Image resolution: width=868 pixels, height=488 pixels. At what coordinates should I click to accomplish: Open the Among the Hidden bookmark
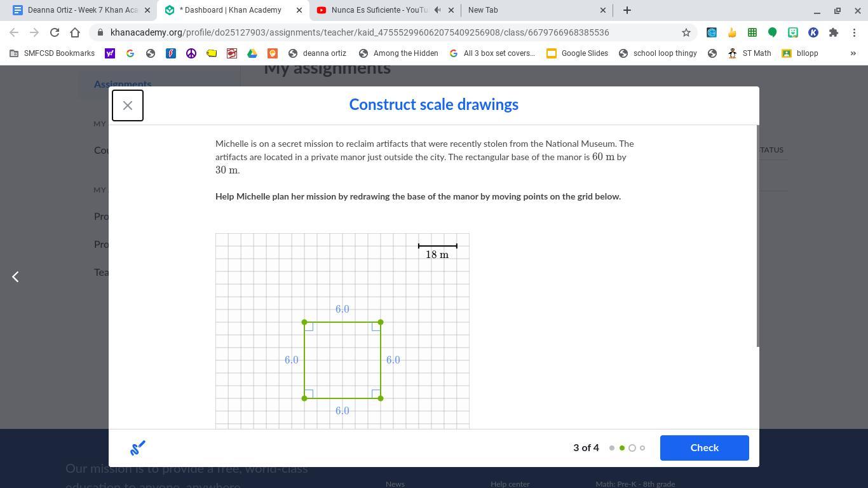pos(398,53)
